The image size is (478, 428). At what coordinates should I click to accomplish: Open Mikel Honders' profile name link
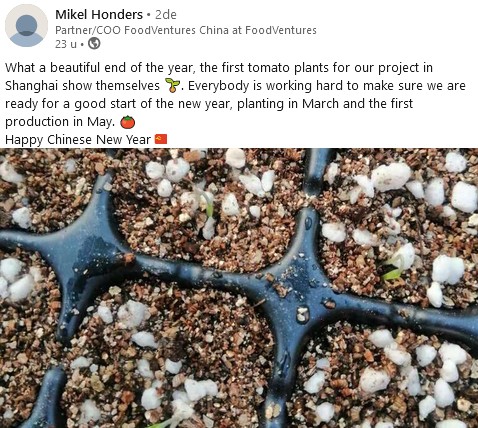99,15
